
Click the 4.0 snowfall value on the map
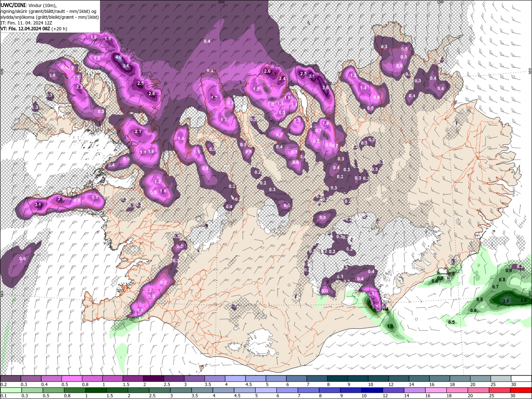(118, 57)
